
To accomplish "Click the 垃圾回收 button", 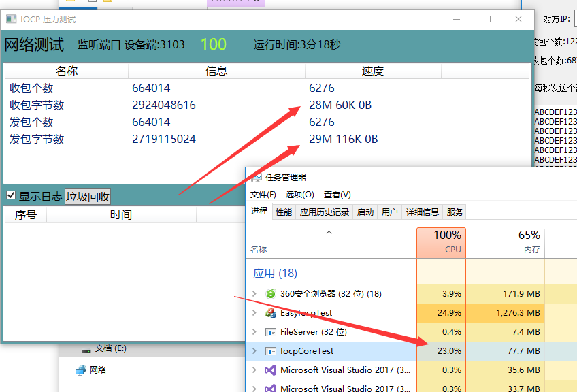I will (x=88, y=197).
